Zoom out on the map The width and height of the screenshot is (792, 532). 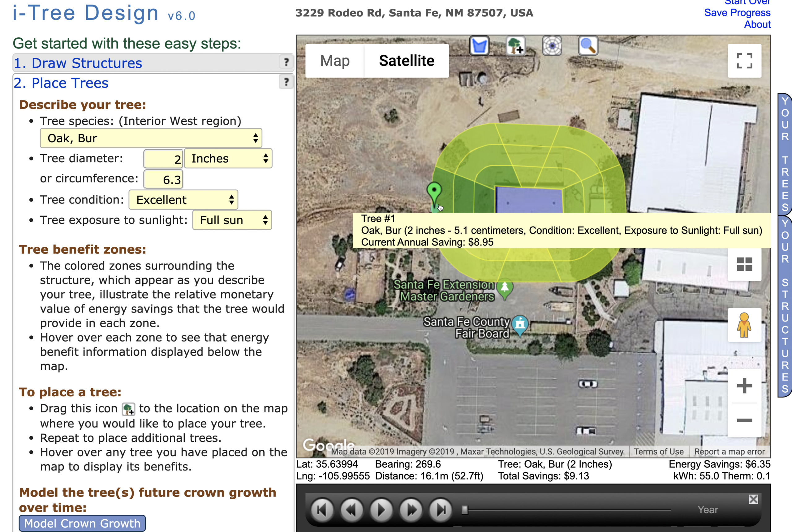pyautogui.click(x=744, y=420)
